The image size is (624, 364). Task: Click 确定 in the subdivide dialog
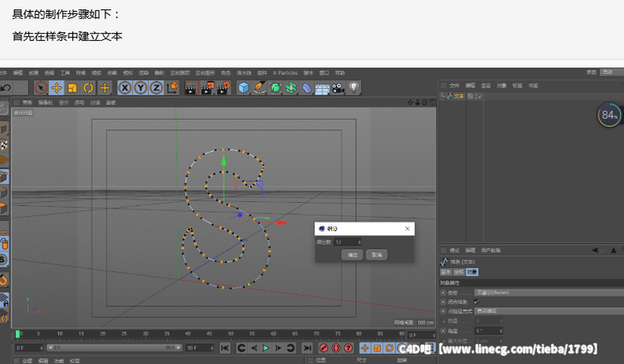coord(352,254)
